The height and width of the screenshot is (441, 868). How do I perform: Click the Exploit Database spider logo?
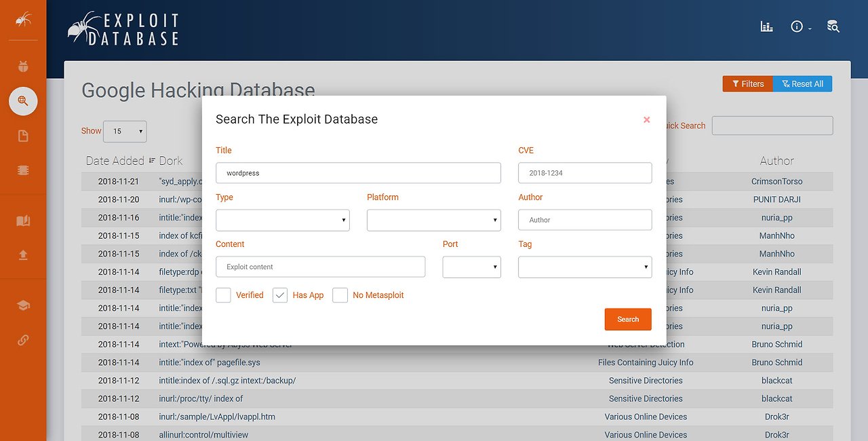[x=123, y=29]
